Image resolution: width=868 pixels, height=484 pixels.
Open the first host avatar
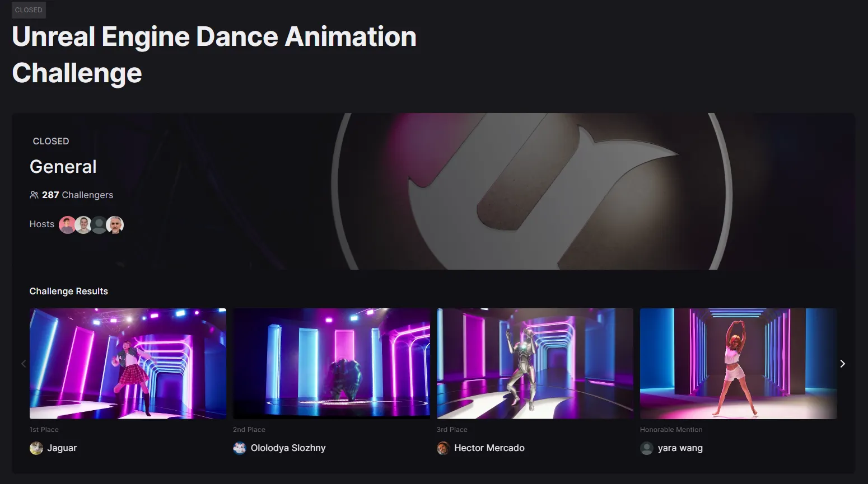(67, 225)
